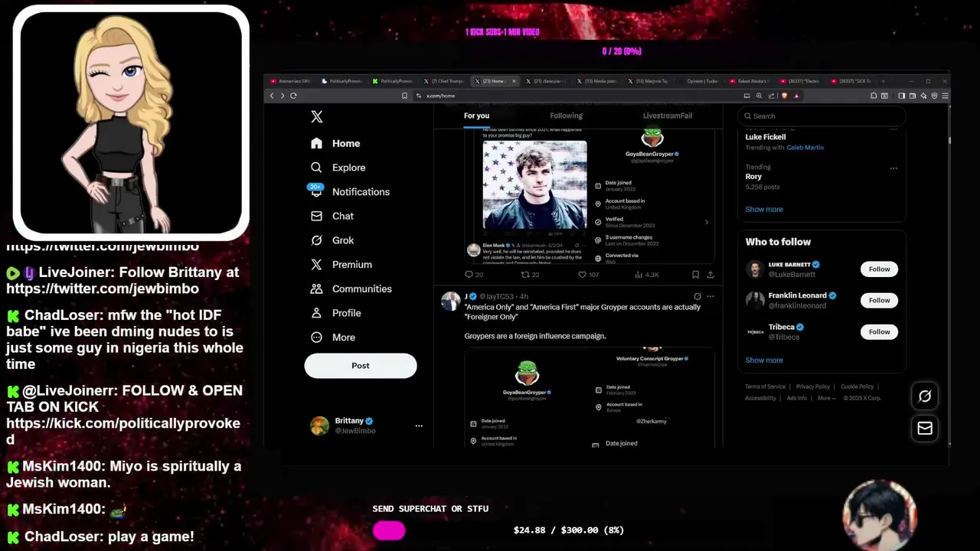Reload the x.com page
980x551 pixels.
pyautogui.click(x=293, y=96)
